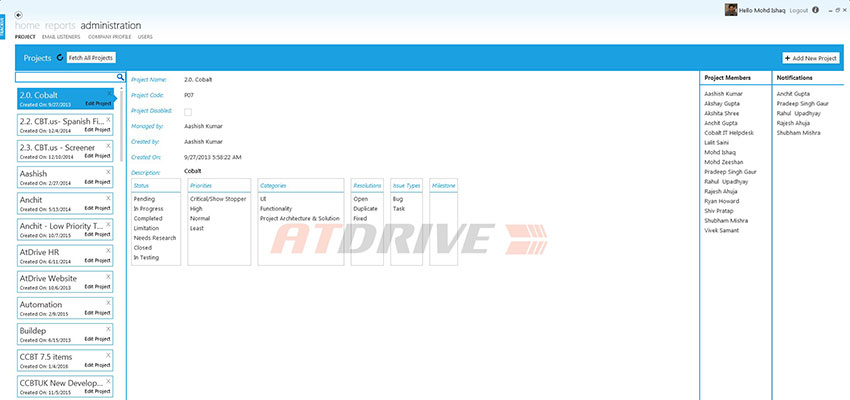The image size is (850, 400).
Task: Switch to the EMAIL LISTENERS tab
Action: coord(61,37)
